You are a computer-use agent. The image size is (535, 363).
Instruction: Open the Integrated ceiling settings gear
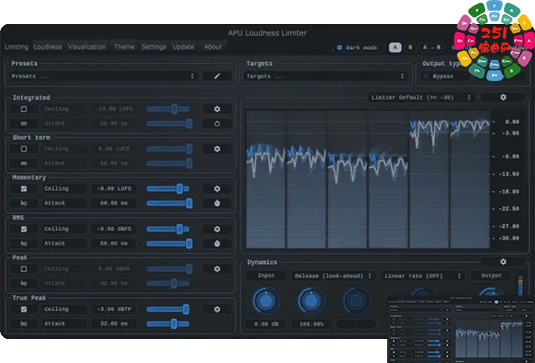click(x=217, y=109)
